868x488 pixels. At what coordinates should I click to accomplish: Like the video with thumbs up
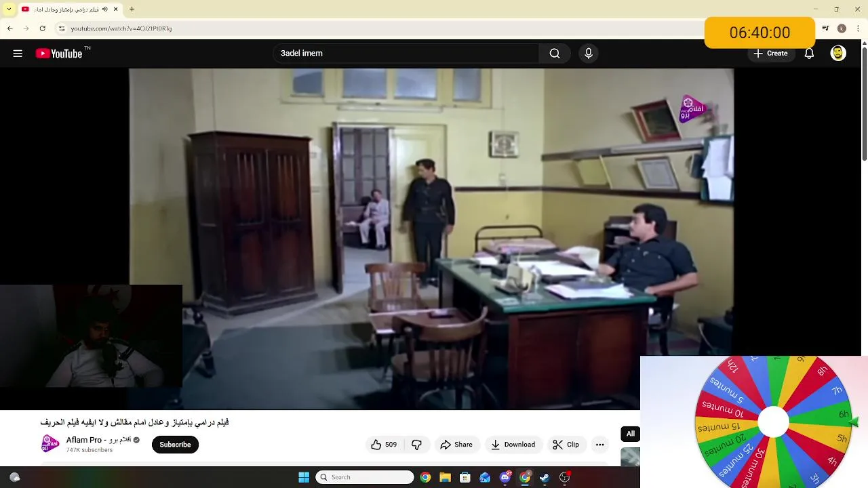click(x=383, y=445)
